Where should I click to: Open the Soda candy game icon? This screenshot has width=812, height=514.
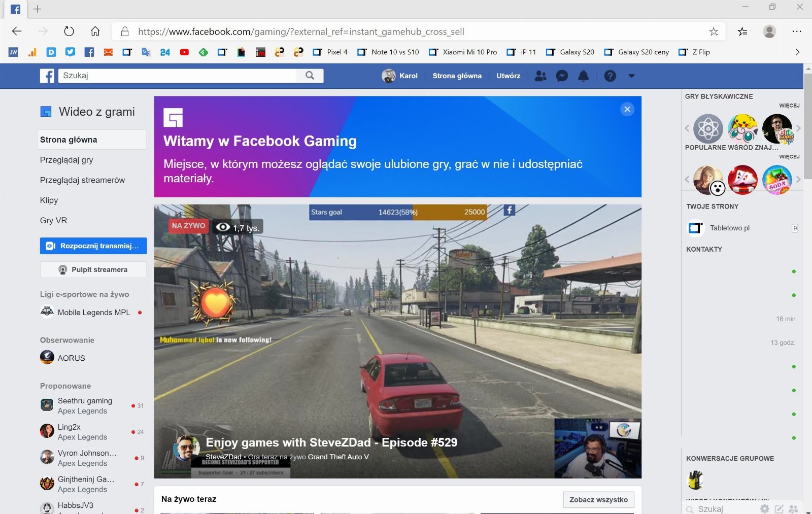coord(777,180)
